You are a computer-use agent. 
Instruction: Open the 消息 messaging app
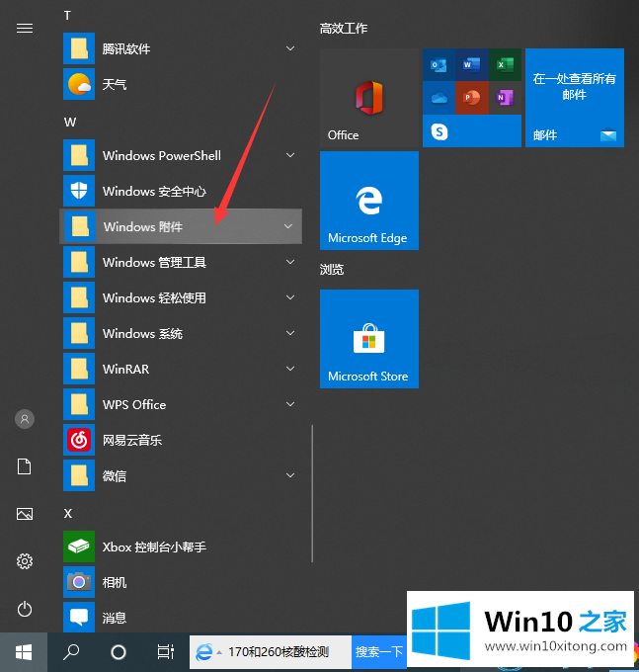coord(182,617)
